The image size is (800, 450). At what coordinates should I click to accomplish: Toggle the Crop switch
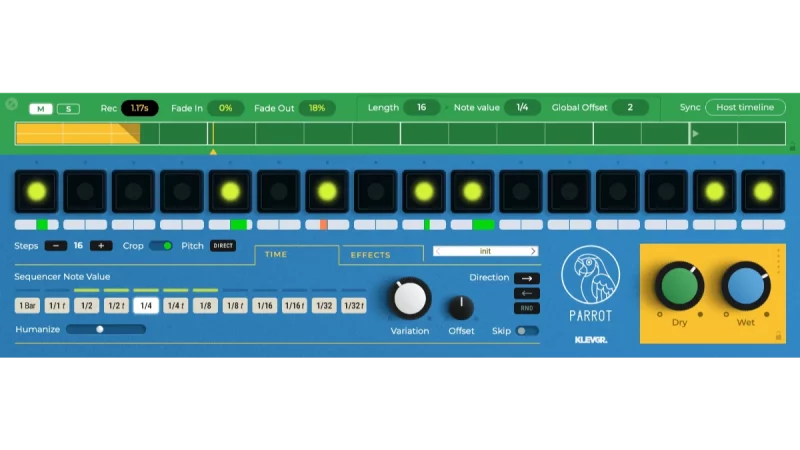161,246
